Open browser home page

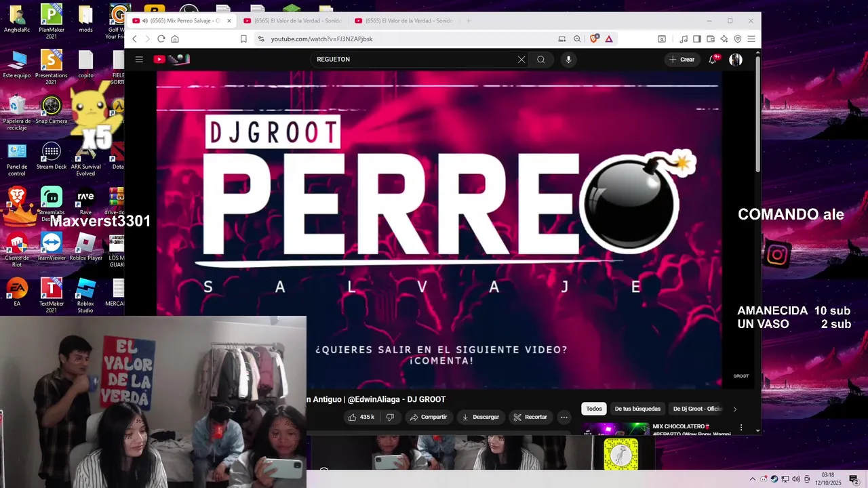click(175, 39)
